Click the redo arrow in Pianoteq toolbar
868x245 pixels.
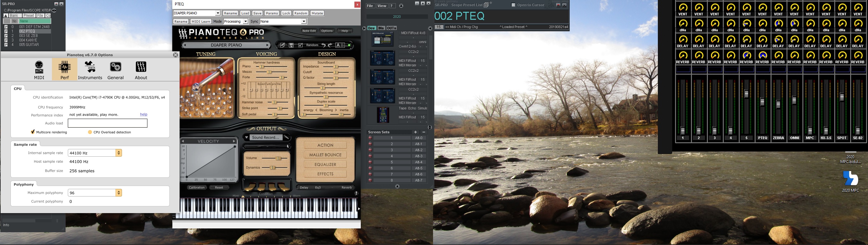point(330,45)
